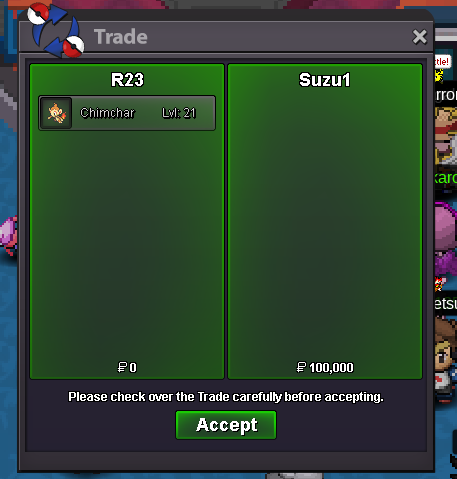
Task: Click the red battle speech bubble
Action: pyautogui.click(x=443, y=62)
